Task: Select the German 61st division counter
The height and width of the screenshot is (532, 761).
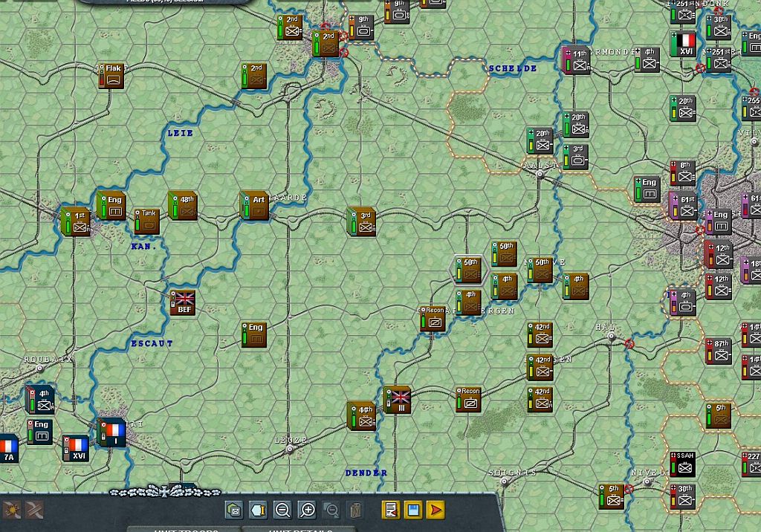Action: tap(683, 206)
